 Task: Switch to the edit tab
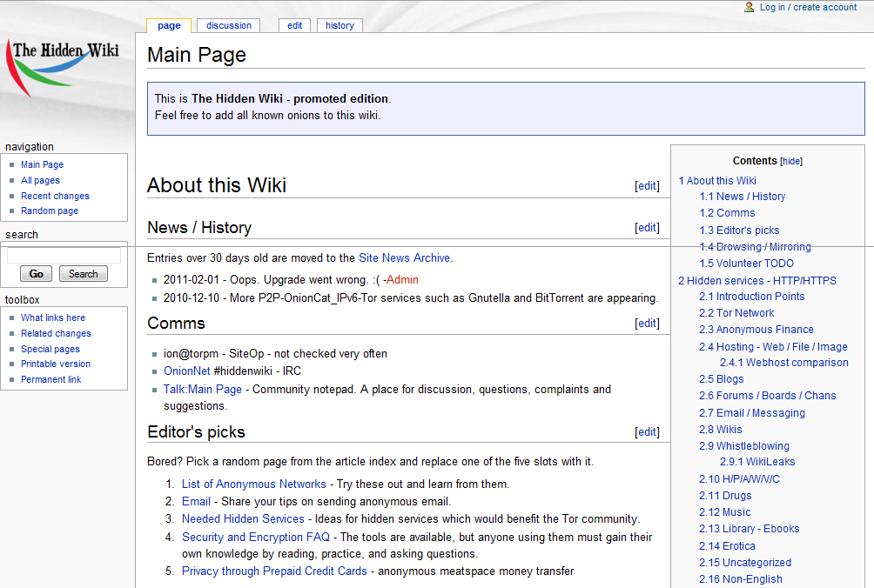pyautogui.click(x=295, y=25)
